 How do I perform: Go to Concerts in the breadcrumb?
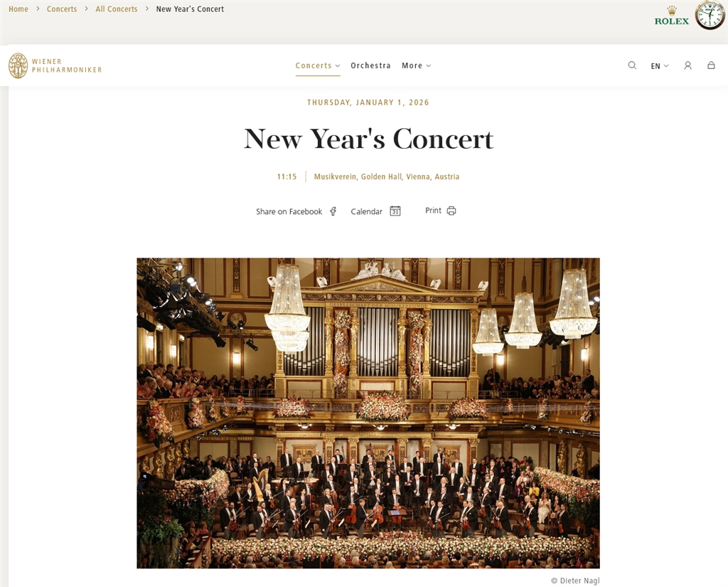click(62, 9)
